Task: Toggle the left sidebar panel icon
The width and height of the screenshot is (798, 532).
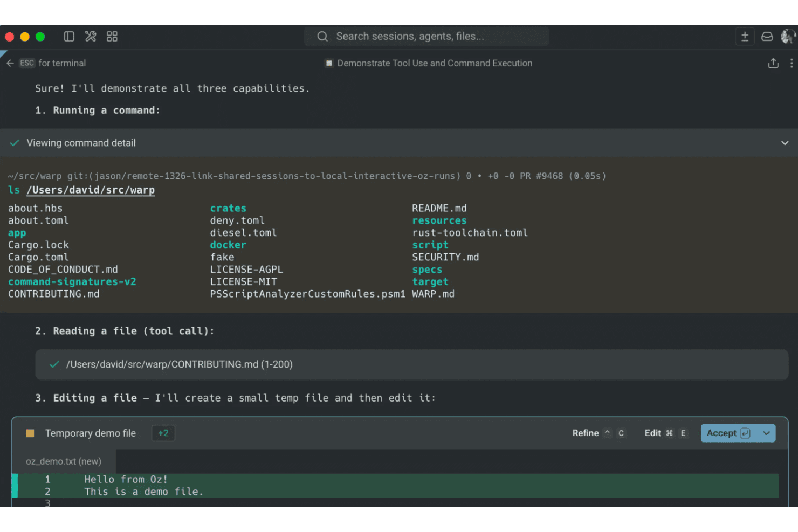Action: click(x=69, y=37)
